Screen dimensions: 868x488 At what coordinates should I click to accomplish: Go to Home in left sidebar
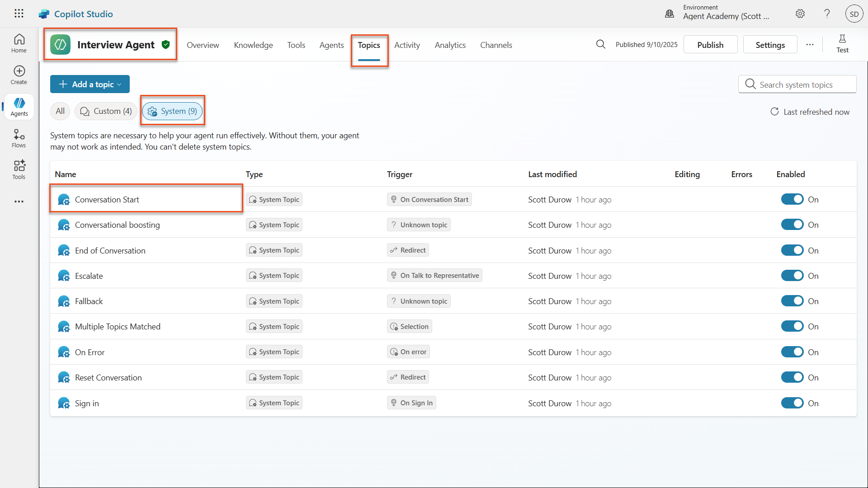(19, 43)
